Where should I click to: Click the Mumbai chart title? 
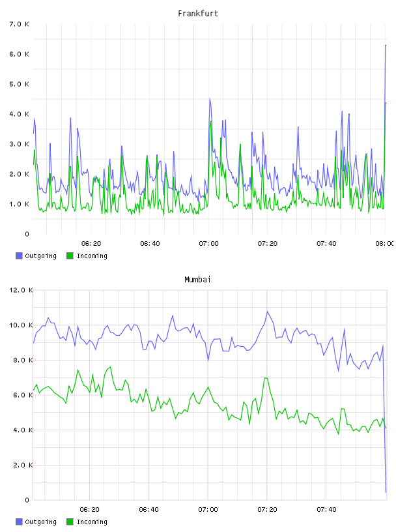(x=197, y=280)
